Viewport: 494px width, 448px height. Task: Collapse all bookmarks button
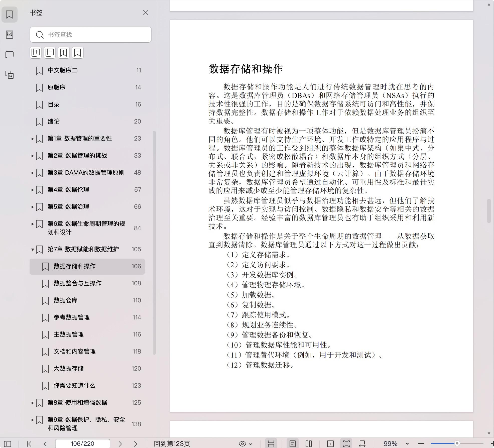(50, 53)
